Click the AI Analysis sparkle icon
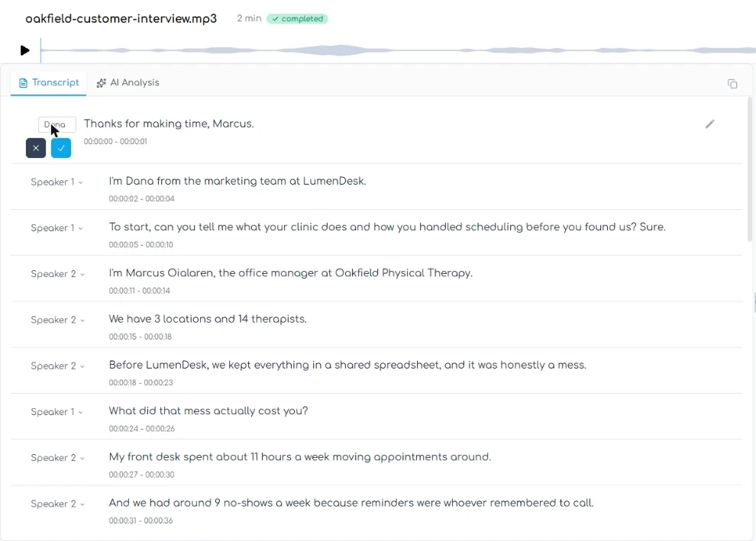The width and height of the screenshot is (756, 541). pyautogui.click(x=101, y=83)
